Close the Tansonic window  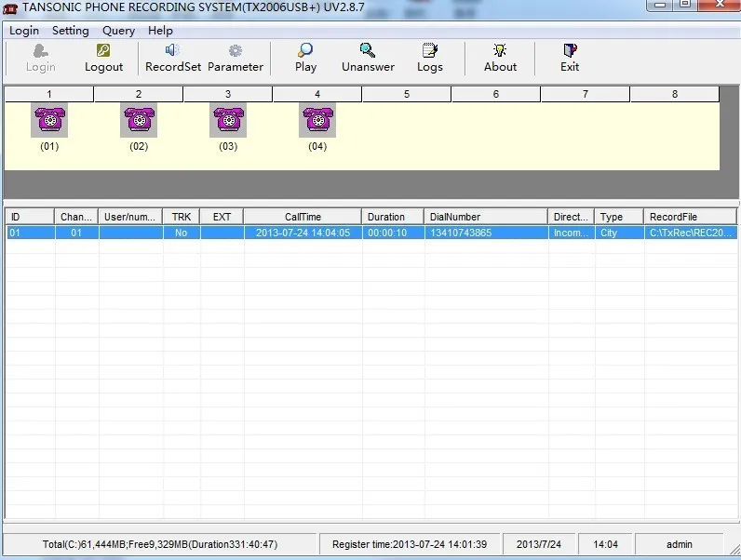719,5
